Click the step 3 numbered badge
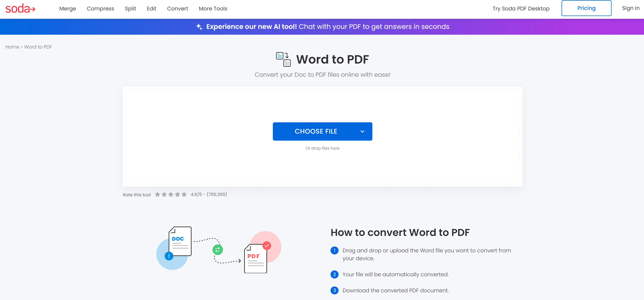 334,290
